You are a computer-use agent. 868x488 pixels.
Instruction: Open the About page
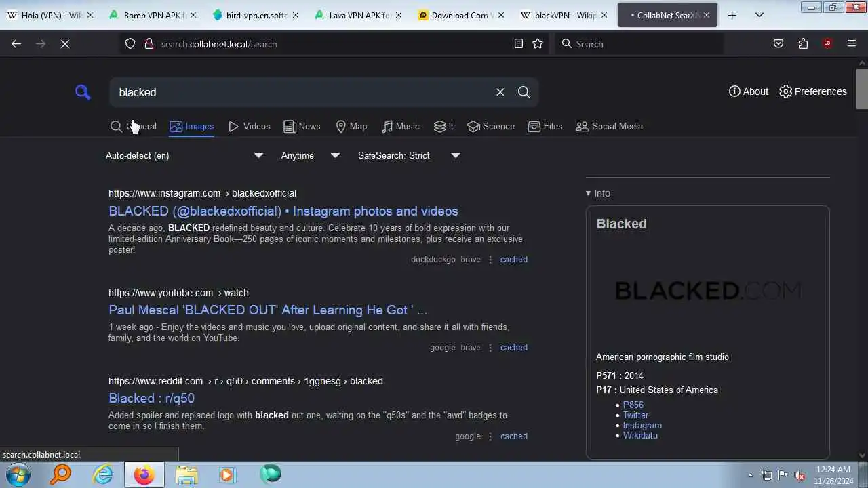(749, 91)
